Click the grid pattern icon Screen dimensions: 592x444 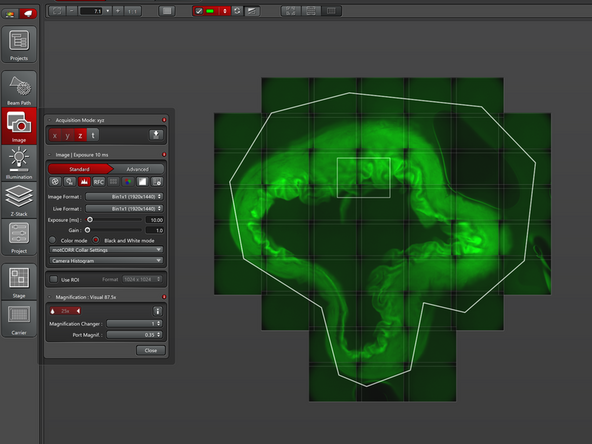coord(113,182)
